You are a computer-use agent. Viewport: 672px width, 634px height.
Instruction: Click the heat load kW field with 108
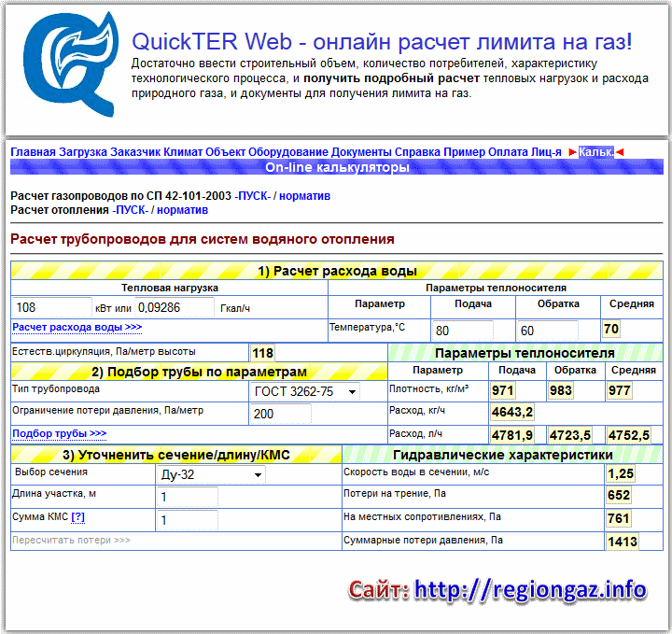coord(52,307)
